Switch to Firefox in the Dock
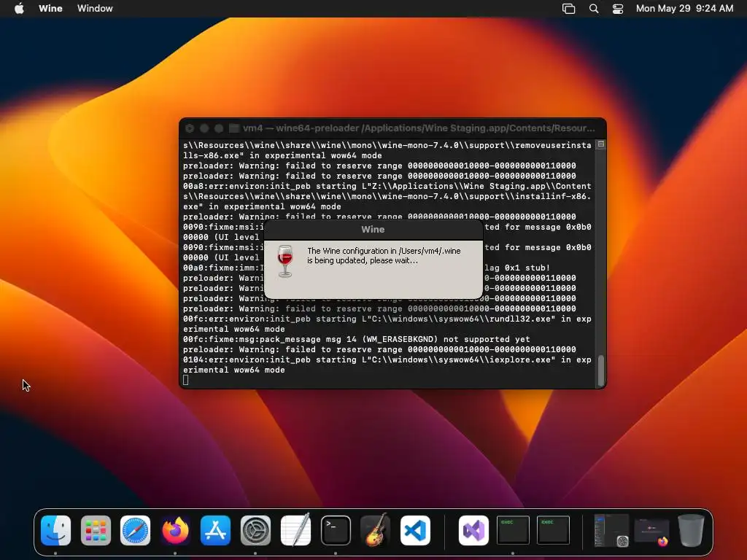747x560 pixels. pyautogui.click(x=175, y=530)
